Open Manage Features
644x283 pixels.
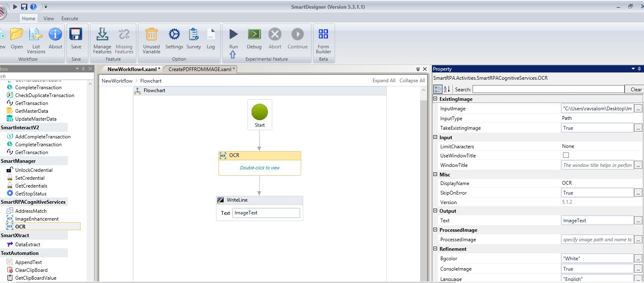(102, 35)
